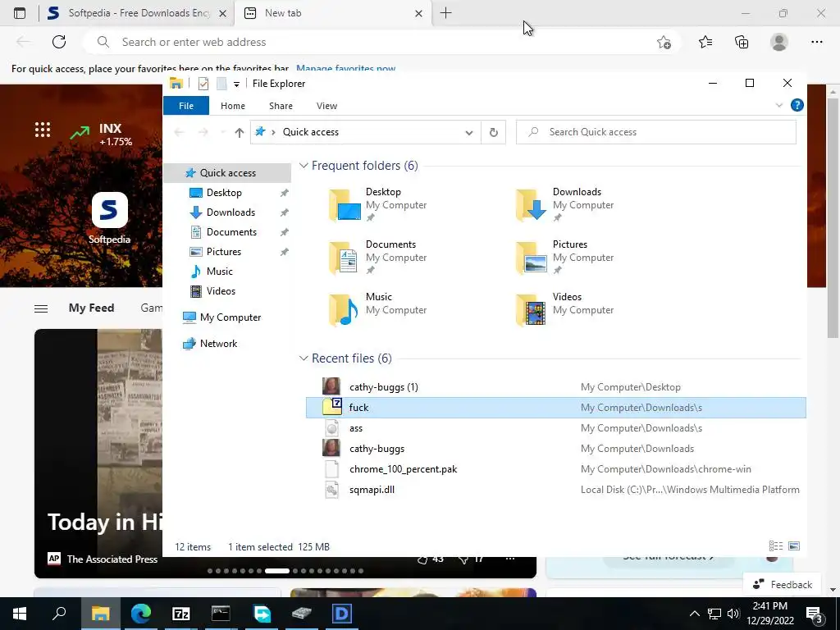The height and width of the screenshot is (630, 840).
Task: Select the My Feed tab
Action: [x=91, y=308]
